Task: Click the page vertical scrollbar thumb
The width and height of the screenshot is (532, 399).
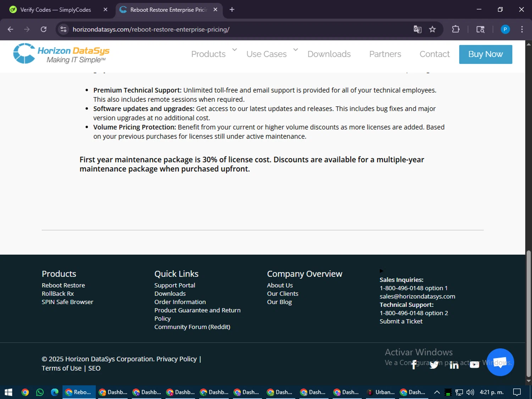Action: pos(528,314)
